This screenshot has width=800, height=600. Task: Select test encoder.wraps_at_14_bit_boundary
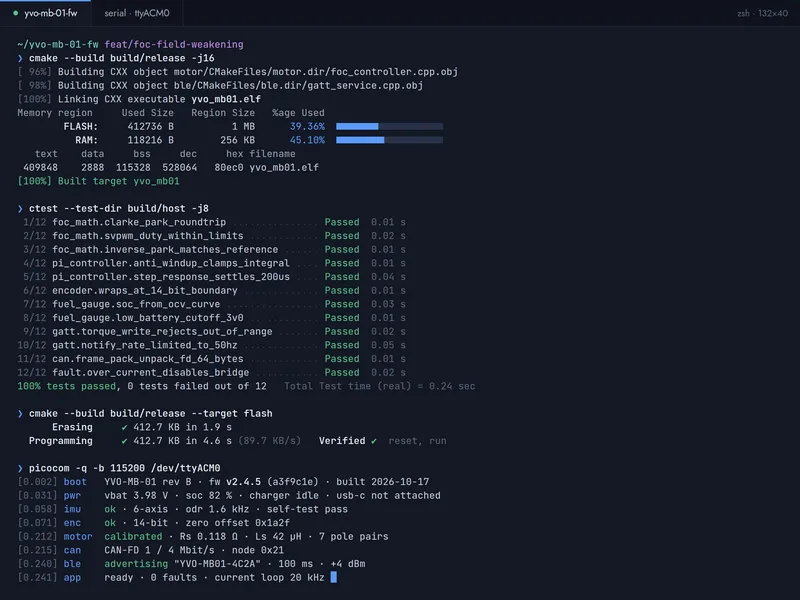click(144, 290)
